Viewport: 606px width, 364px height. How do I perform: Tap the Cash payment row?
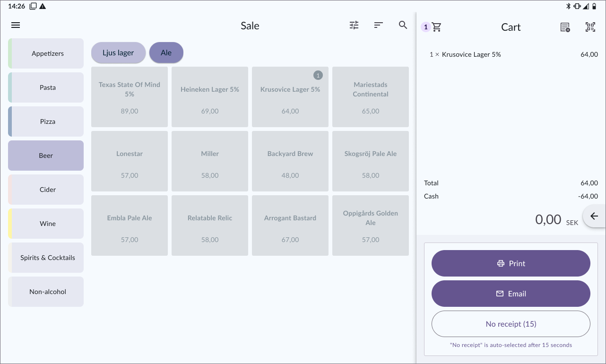point(511,196)
